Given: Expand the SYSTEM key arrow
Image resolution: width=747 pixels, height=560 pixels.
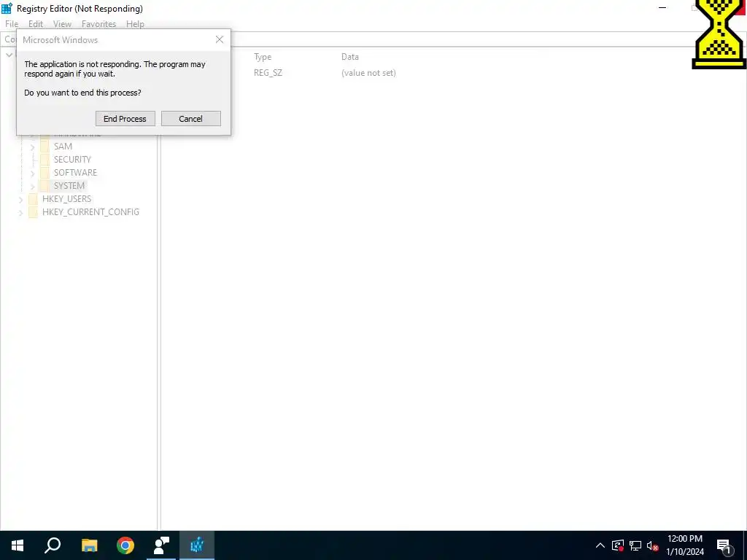Looking at the screenshot, I should coord(32,186).
